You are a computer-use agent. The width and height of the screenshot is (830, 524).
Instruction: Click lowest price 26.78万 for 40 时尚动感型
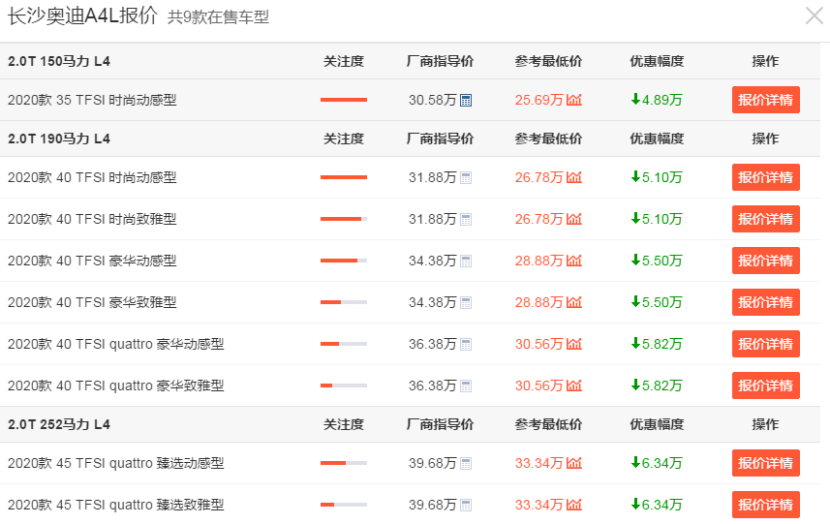click(539, 178)
